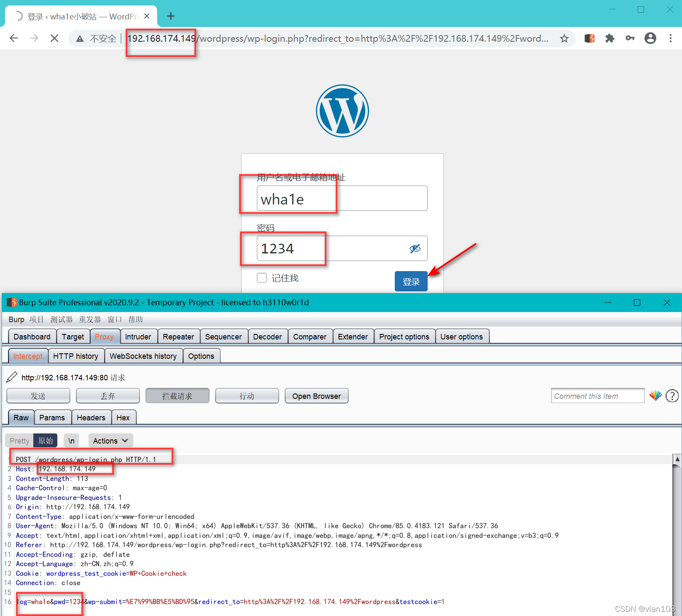This screenshot has height=616, width=682.
Task: Select the Proxy tab
Action: pos(104,336)
